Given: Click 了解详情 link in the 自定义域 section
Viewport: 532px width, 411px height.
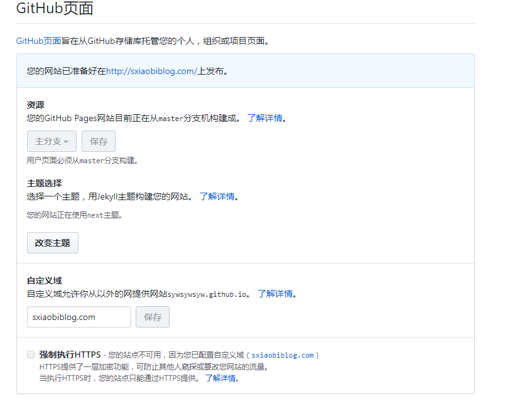Looking at the screenshot, I should (275, 294).
